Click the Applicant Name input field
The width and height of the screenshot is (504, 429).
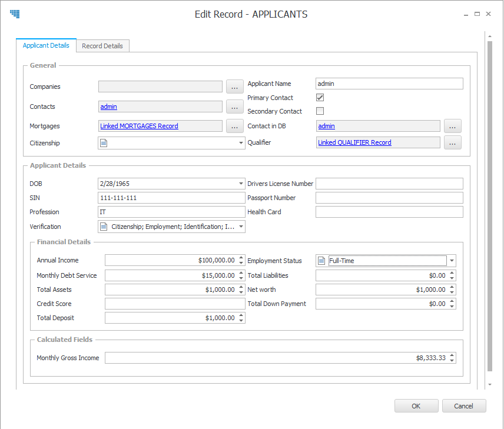click(x=389, y=84)
